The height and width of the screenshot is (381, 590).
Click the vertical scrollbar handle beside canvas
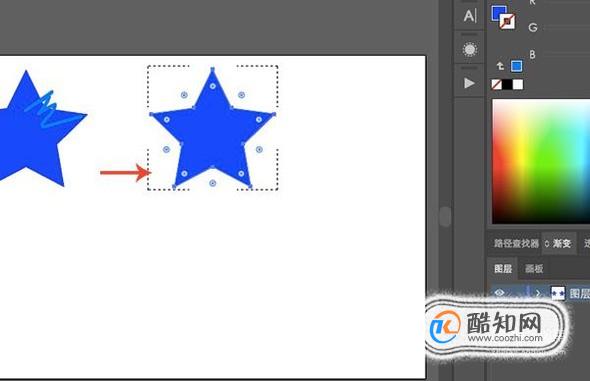point(445,217)
